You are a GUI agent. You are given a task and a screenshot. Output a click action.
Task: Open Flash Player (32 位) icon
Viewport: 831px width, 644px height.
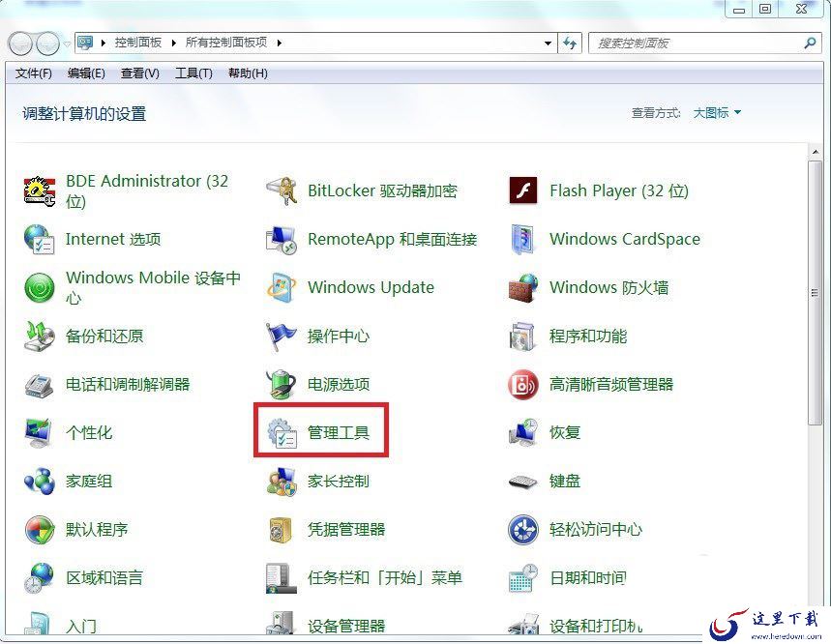tap(523, 190)
